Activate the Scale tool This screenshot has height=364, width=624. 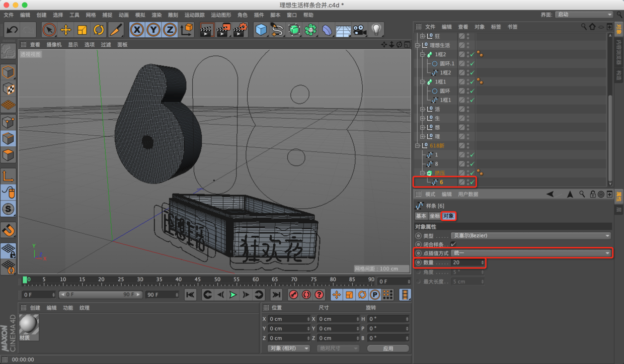[82, 30]
